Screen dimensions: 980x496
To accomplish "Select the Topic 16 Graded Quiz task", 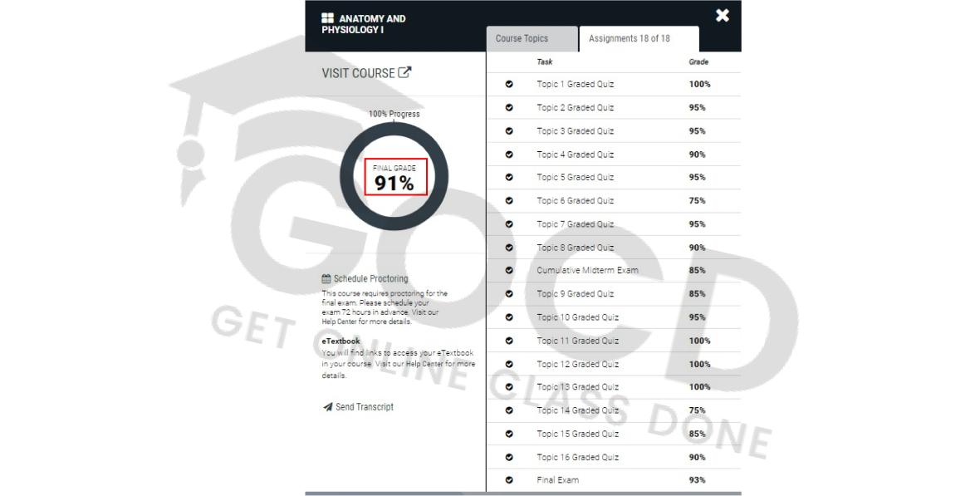I will coord(578,457).
